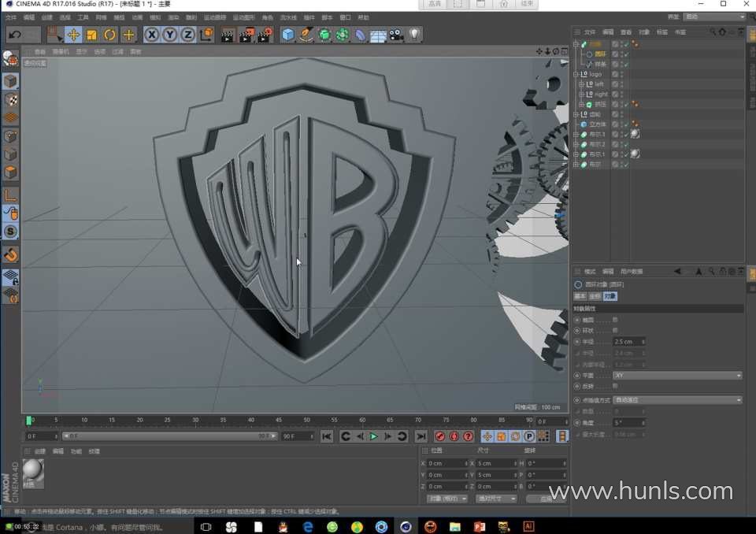756x534 pixels.
Task: Click the Play Forwards green button
Action: [x=373, y=436]
